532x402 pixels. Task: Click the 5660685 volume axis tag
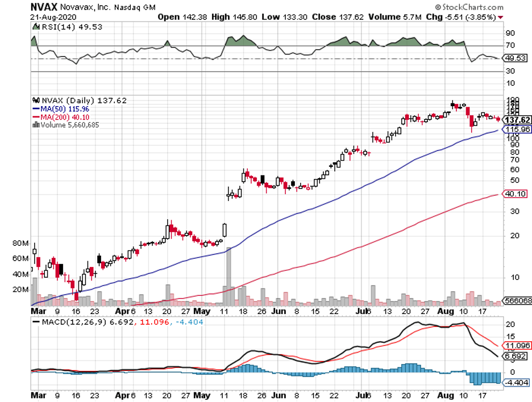[518, 301]
